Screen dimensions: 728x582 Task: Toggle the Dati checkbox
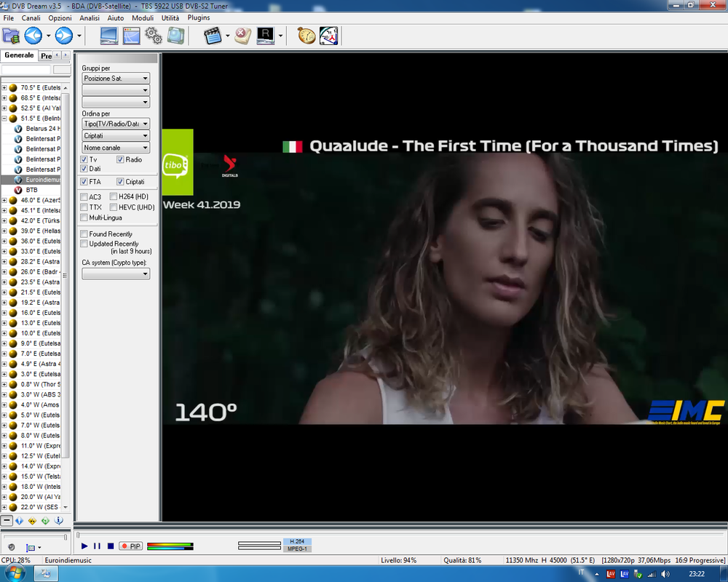tap(84, 169)
